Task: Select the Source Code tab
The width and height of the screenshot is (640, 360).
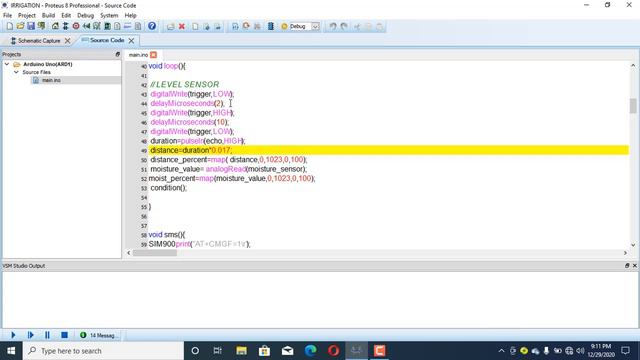Action: (107, 40)
